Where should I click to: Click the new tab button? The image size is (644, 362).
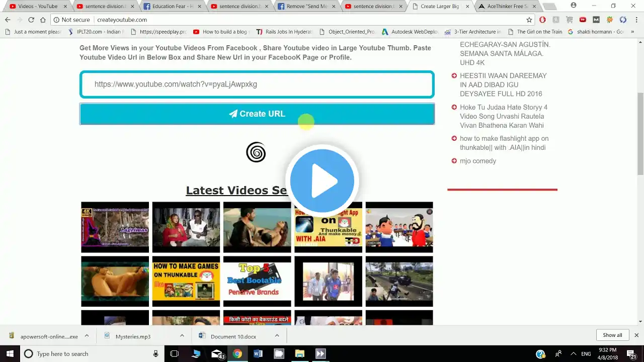550,7
